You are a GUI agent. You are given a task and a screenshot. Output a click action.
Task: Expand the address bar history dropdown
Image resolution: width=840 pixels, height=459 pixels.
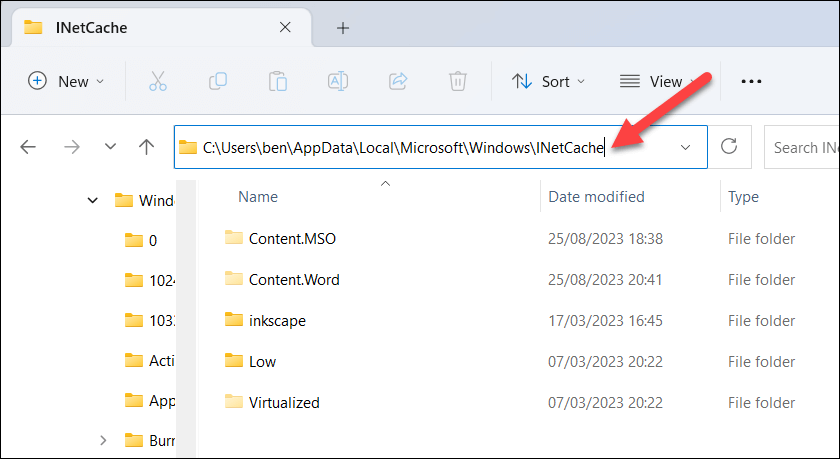(685, 147)
